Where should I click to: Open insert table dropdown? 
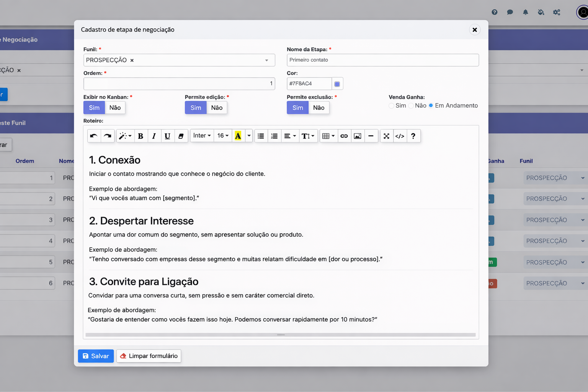[328, 136]
